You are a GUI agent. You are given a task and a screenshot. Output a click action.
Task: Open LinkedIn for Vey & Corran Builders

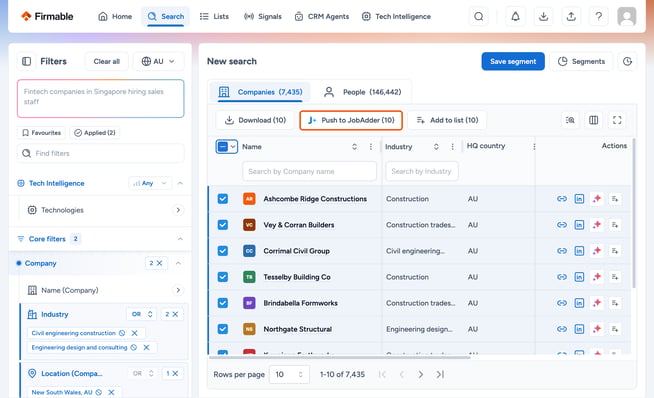coord(579,225)
